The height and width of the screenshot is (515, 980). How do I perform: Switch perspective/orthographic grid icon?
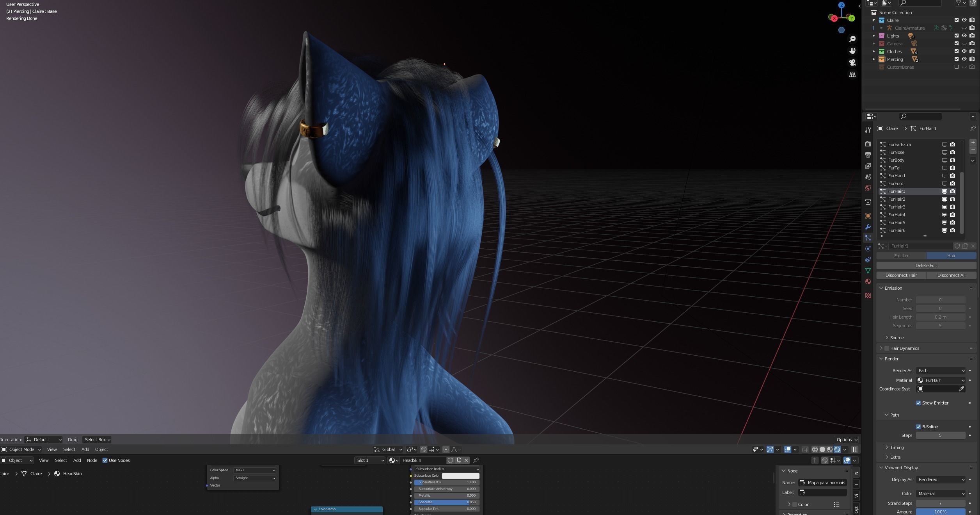click(852, 74)
